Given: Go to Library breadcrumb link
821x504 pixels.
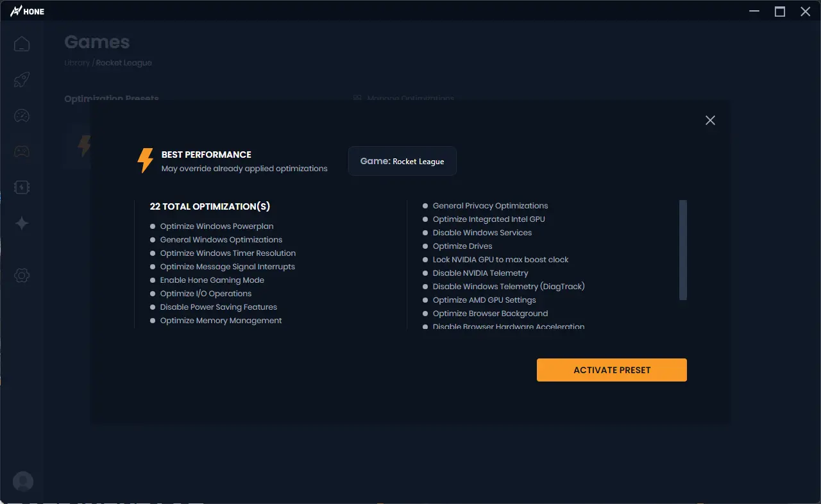Looking at the screenshot, I should (x=77, y=63).
